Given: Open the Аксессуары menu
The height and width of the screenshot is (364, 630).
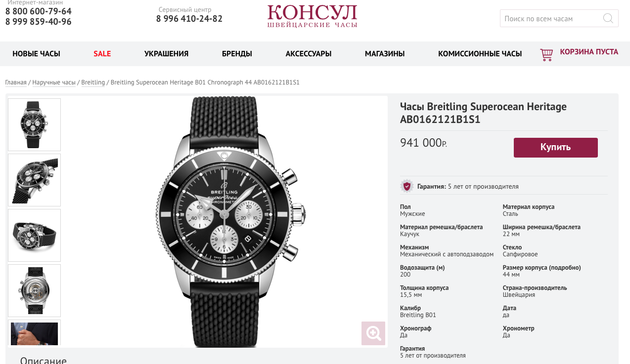Looking at the screenshot, I should (x=309, y=54).
